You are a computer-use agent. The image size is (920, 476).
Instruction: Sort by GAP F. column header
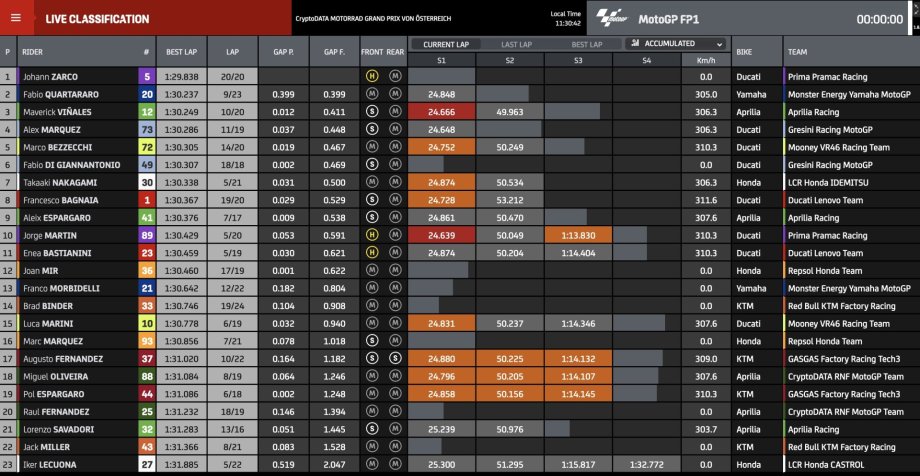coord(334,52)
